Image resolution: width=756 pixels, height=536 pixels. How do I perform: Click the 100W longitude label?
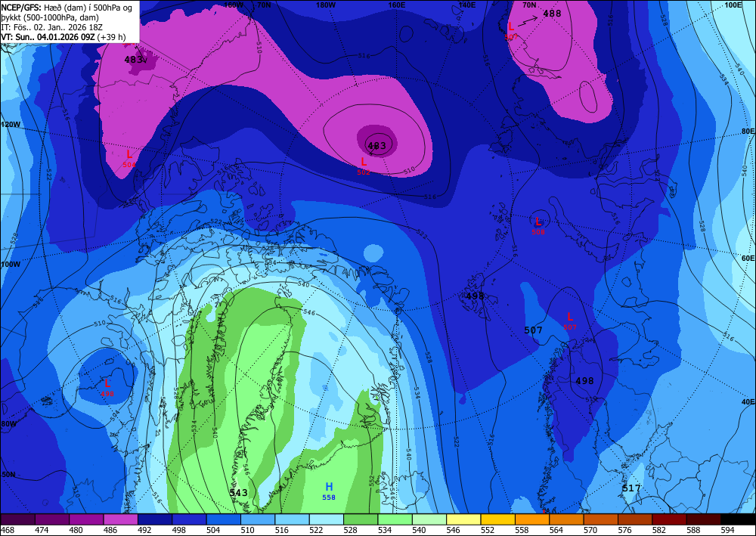(x=11, y=265)
